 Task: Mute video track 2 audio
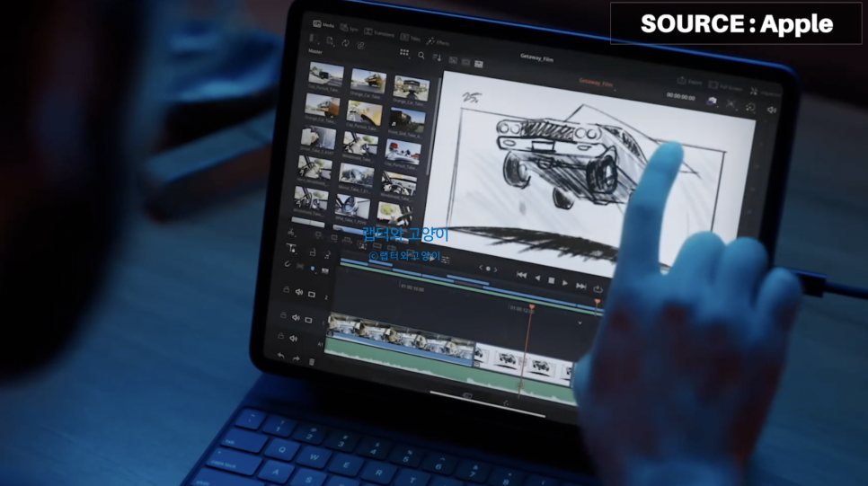[298, 292]
